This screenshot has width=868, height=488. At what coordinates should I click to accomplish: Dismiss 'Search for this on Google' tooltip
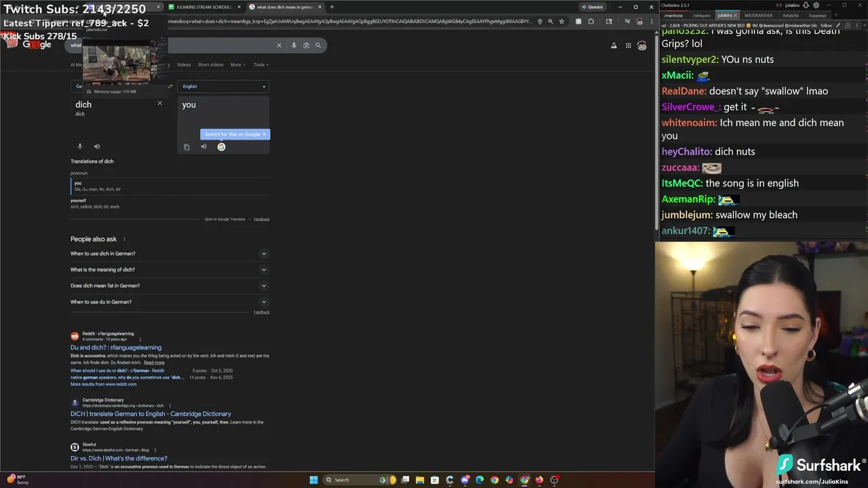click(264, 134)
